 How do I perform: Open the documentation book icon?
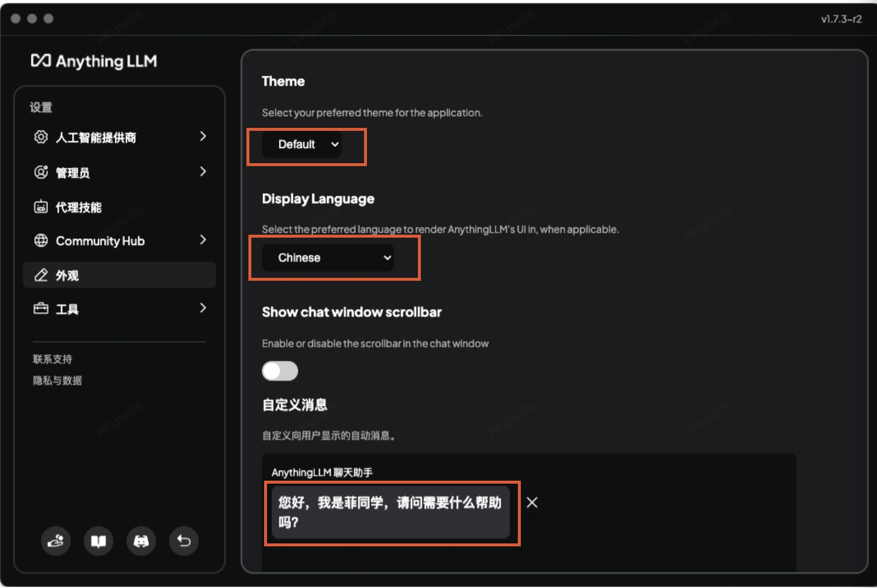98,541
